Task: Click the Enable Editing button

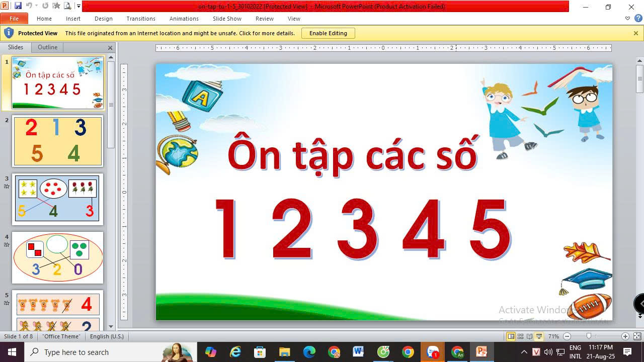Action: click(328, 33)
